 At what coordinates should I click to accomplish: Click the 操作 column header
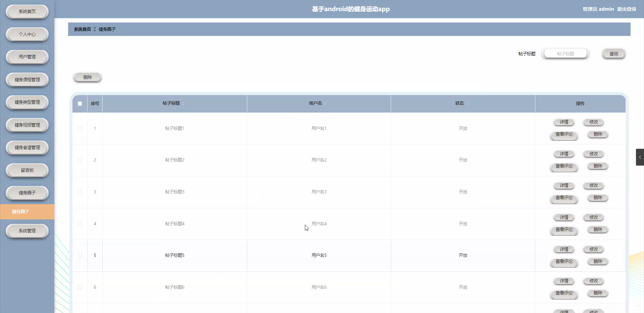point(580,103)
